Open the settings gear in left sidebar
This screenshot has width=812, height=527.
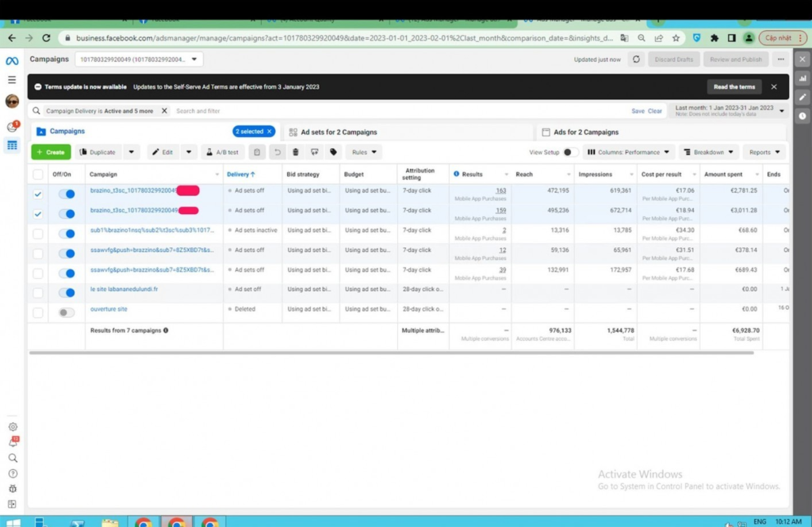13,427
